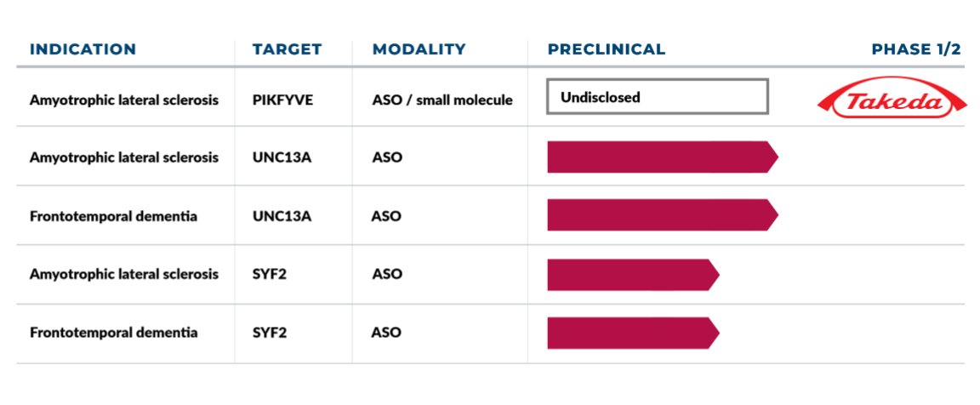
Task: Click Amyotrophic lateral sclerosis in PIKFYVE row
Action: click(x=124, y=100)
